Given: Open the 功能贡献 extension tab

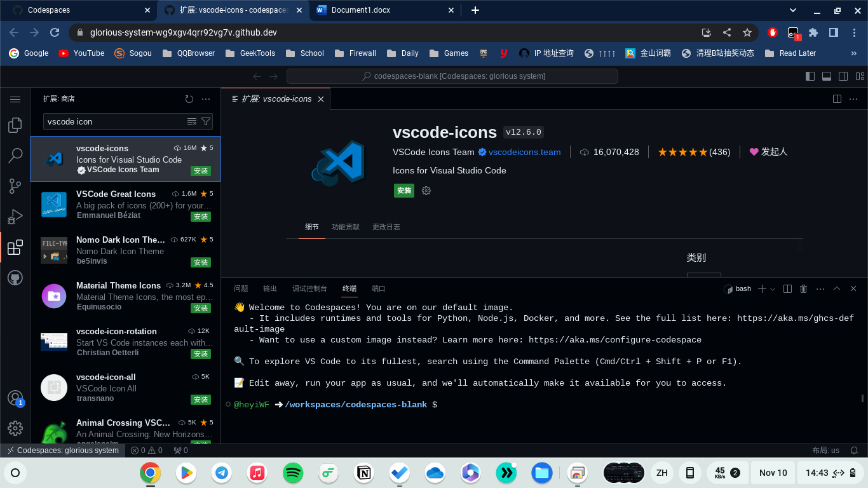Looking at the screenshot, I should pyautogui.click(x=345, y=227).
